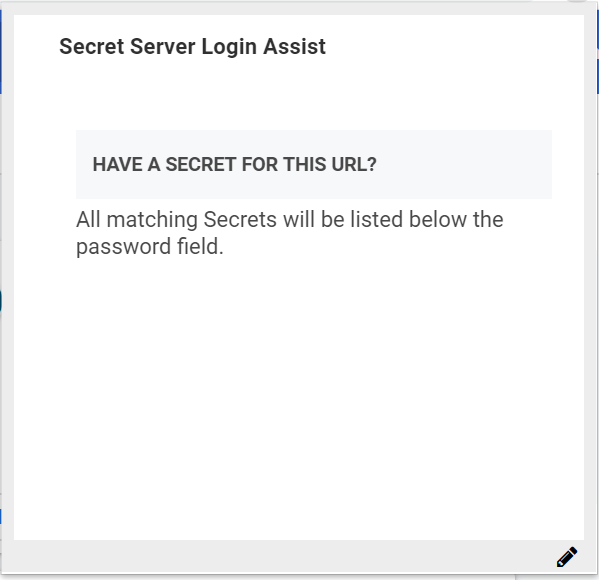Image resolution: width=599 pixels, height=580 pixels.
Task: Click the gray banner beside the URL? heading
Action: 464,164
